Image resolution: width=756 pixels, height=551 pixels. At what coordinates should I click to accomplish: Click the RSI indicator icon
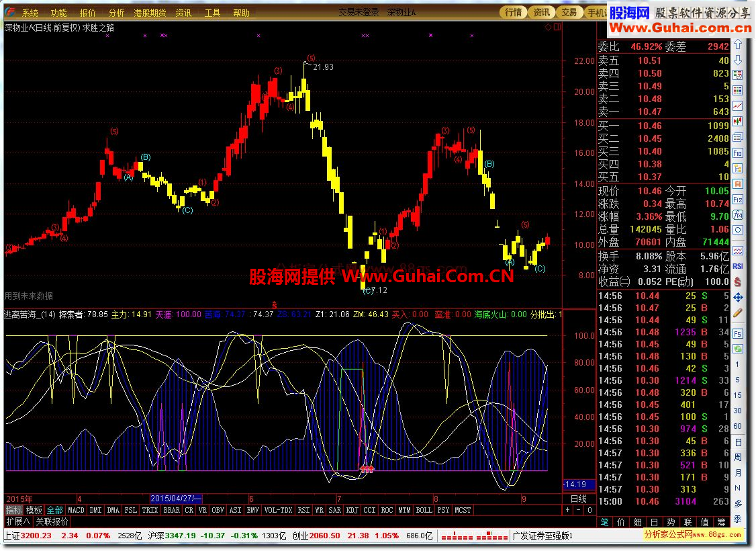tap(738, 266)
